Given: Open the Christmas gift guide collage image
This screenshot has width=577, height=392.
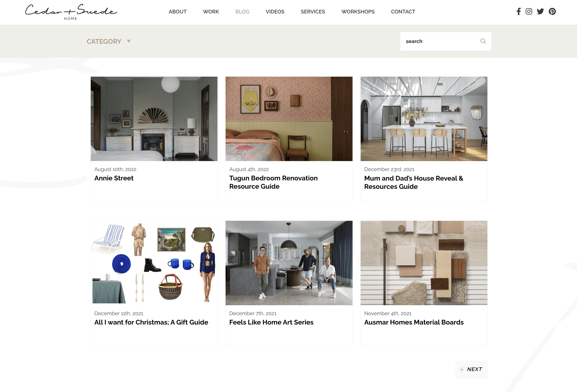Looking at the screenshot, I should 154,263.
